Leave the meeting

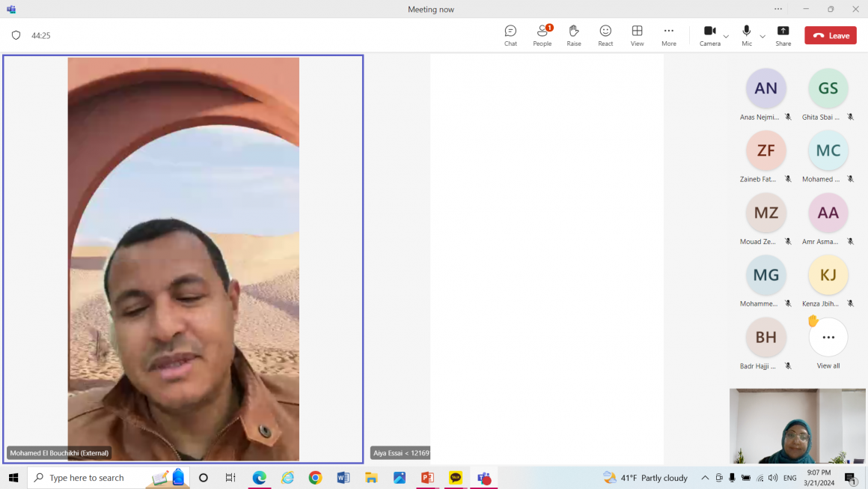point(831,35)
